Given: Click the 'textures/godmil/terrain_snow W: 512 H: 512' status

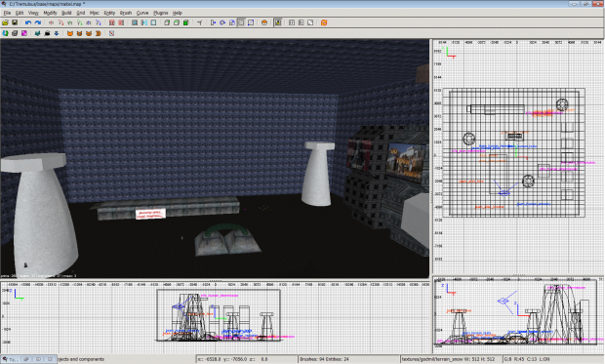Looking at the screenshot, I should coord(448,359).
